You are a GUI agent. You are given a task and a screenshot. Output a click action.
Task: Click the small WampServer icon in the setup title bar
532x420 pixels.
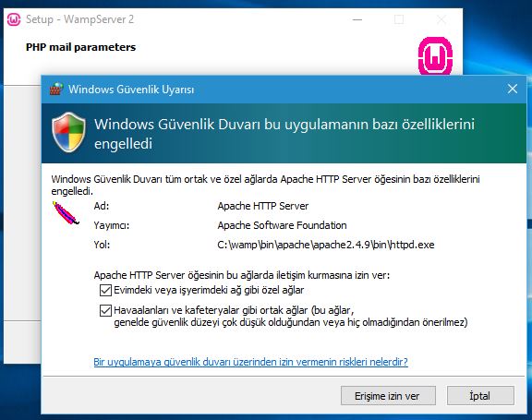click(14, 19)
